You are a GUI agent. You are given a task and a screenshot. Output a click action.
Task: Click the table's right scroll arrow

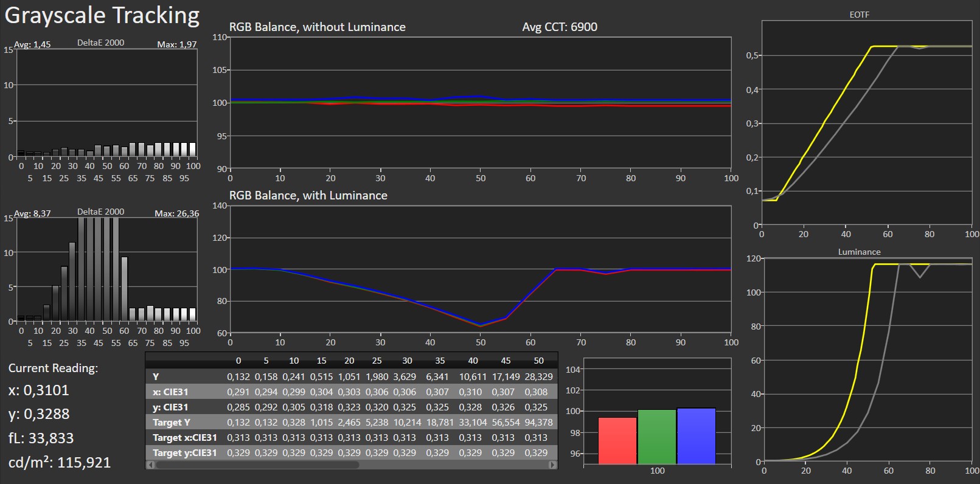point(552,465)
